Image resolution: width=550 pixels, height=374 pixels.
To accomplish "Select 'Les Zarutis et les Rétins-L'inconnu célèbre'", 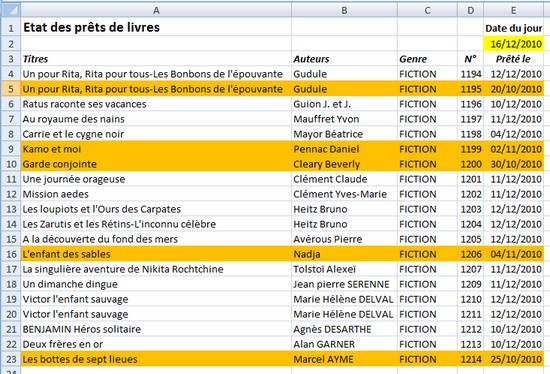I will [156, 224].
